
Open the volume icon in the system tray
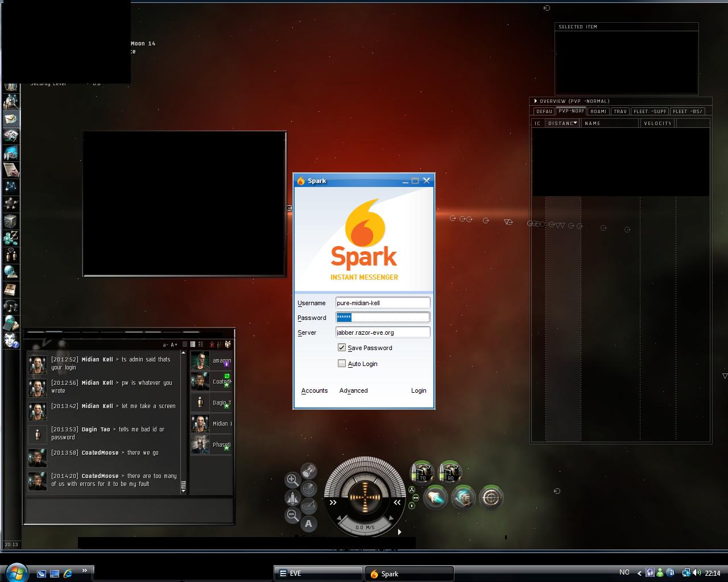coord(697,573)
